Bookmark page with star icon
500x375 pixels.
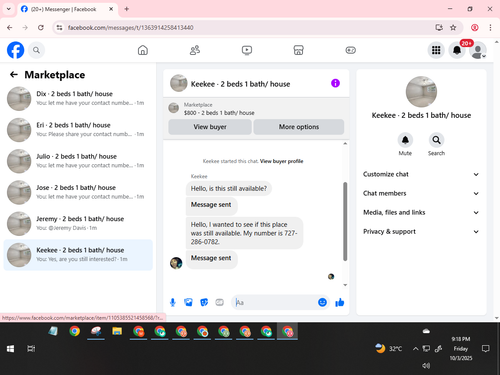(x=453, y=28)
